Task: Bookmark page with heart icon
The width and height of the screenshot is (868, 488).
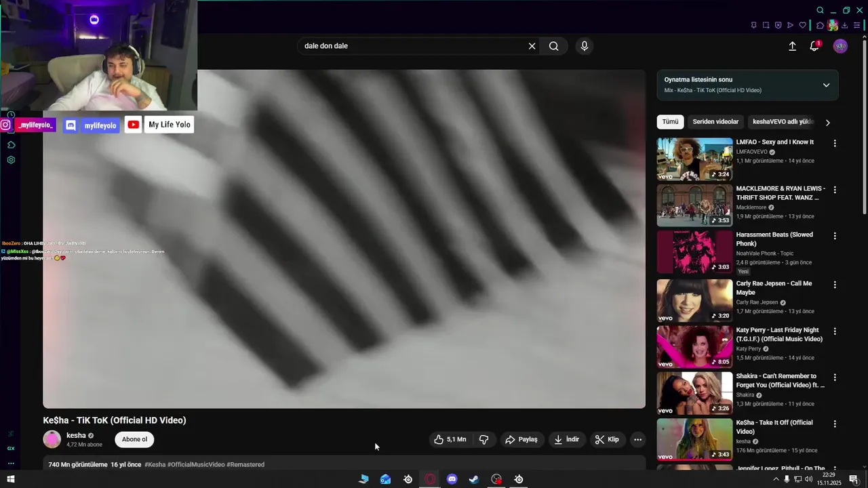Action: click(x=803, y=25)
